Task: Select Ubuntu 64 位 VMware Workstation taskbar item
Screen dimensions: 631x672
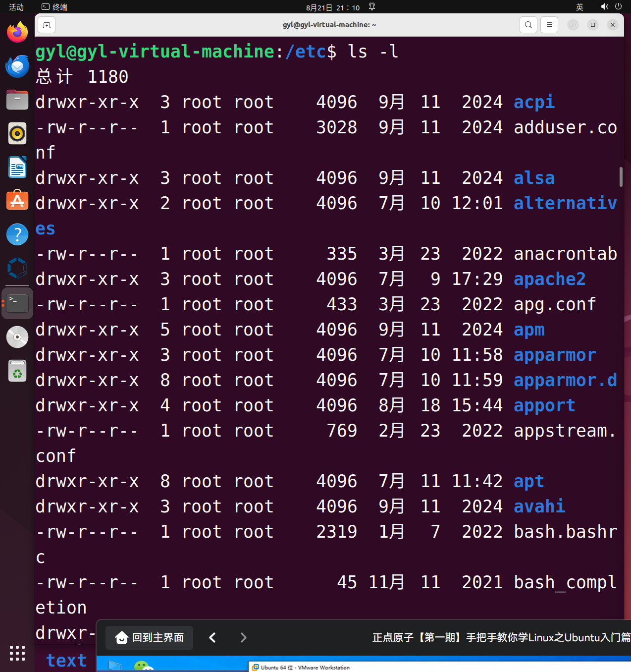Action: [x=301, y=668]
